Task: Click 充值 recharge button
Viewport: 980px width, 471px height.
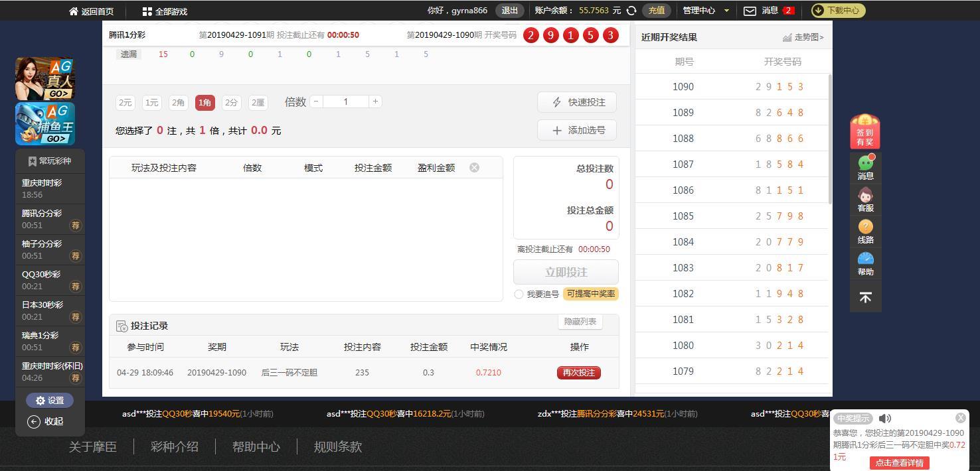Action: tap(656, 11)
